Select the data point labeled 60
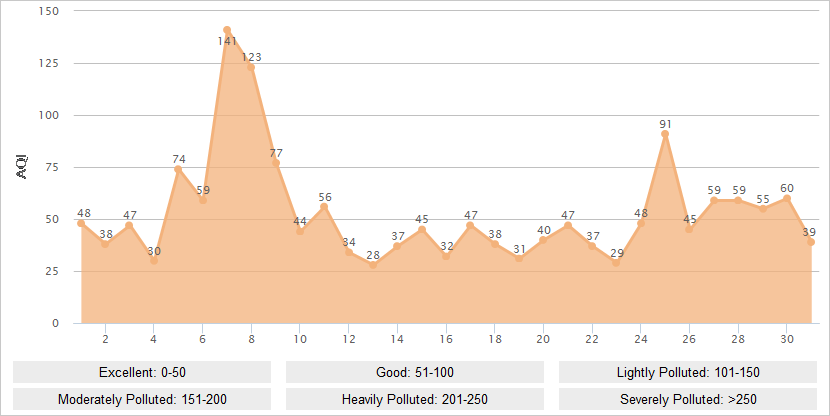 [787, 198]
